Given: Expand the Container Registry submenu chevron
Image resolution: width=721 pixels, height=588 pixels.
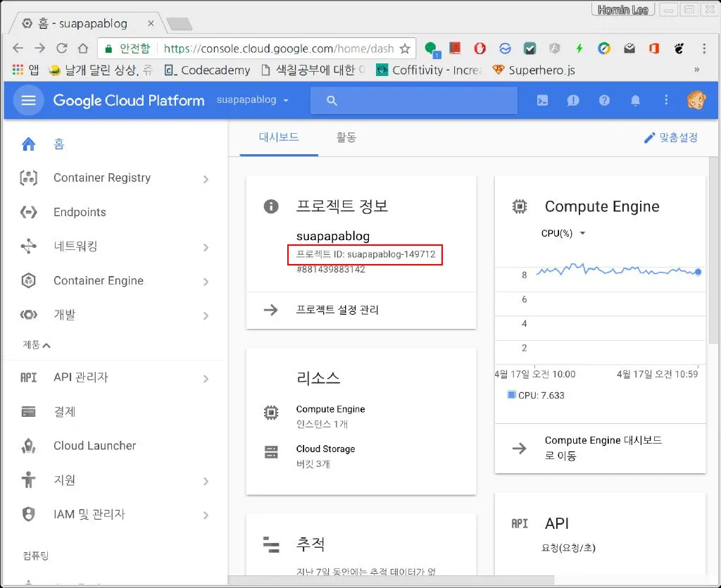Looking at the screenshot, I should click(206, 179).
